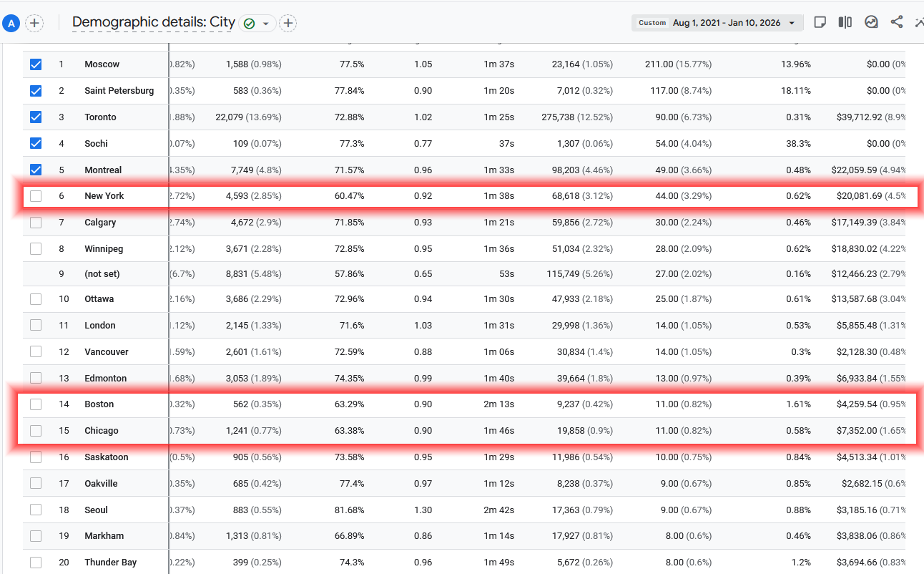
Task: Check the Seoul row checkbox
Action: (36, 510)
